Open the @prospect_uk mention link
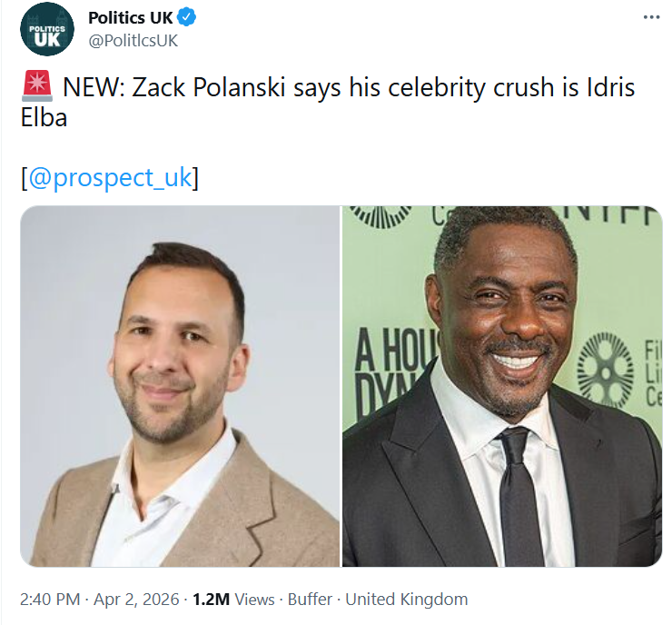This screenshot has width=672, height=625. click(x=110, y=177)
